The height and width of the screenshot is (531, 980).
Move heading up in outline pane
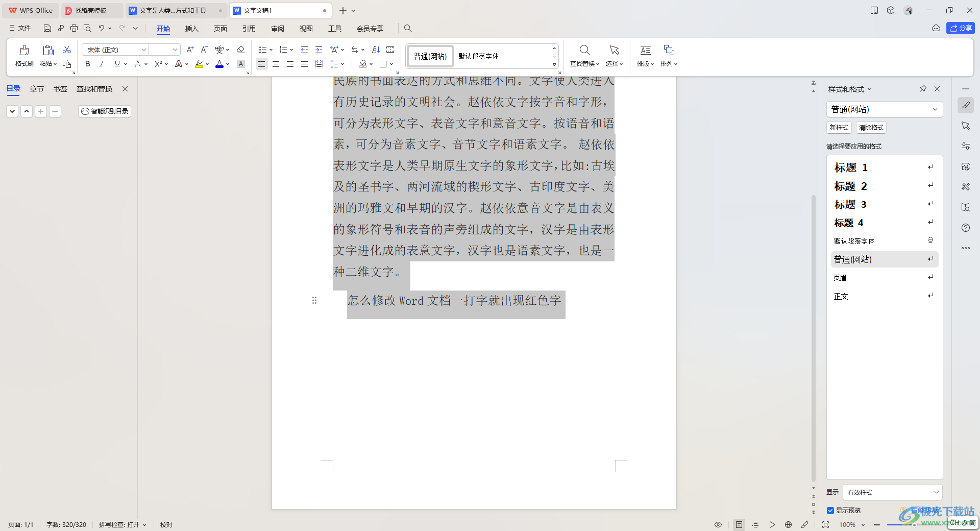(x=27, y=111)
